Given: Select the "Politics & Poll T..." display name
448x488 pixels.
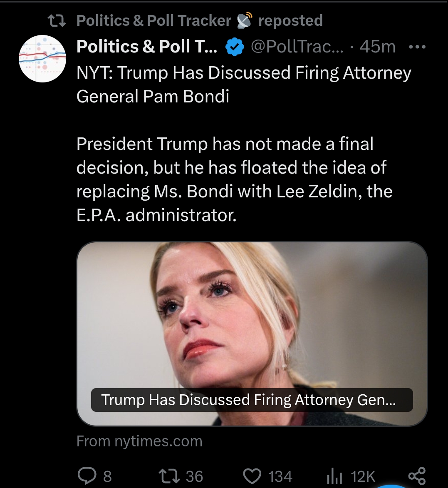Looking at the screenshot, I should click(x=146, y=47).
